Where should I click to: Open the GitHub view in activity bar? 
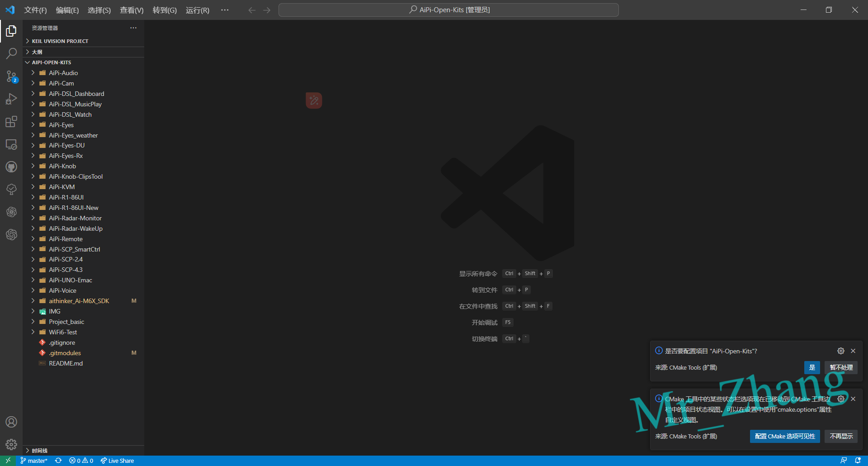coord(11,167)
